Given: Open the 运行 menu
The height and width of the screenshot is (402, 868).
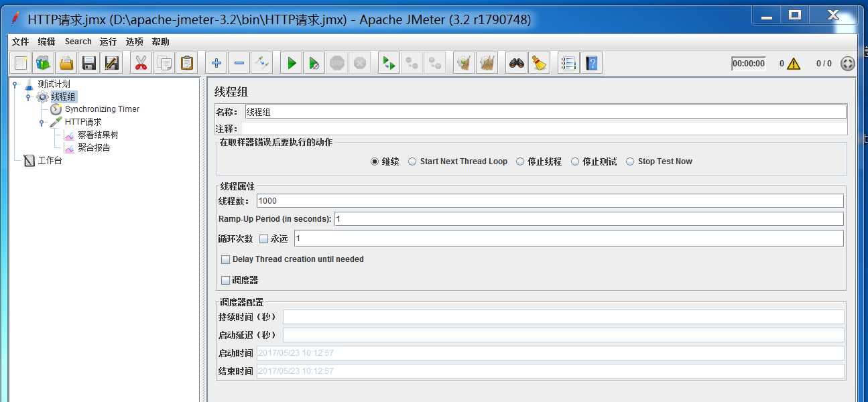Looking at the screenshot, I should point(109,42).
